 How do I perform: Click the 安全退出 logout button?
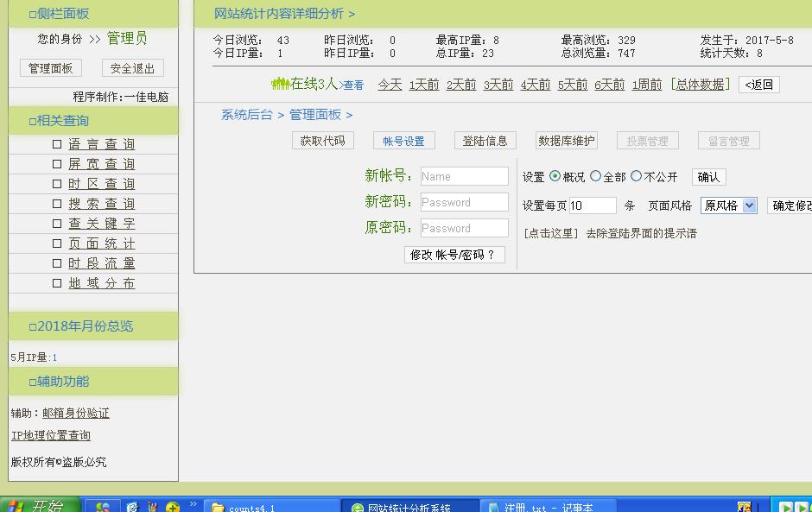tap(132, 68)
